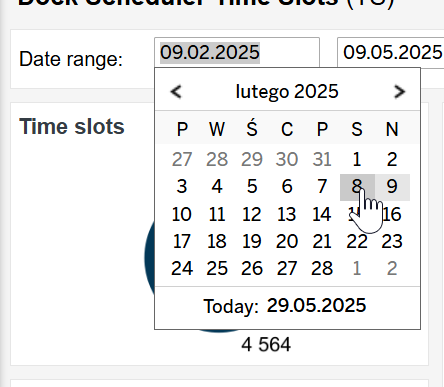
Task: Select February 9 in the calendar
Action: click(x=392, y=187)
